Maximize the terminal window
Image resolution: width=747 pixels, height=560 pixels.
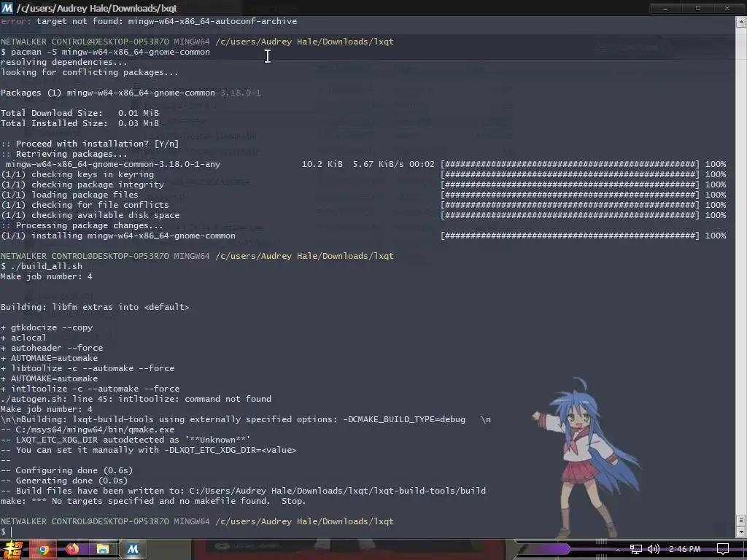point(698,9)
